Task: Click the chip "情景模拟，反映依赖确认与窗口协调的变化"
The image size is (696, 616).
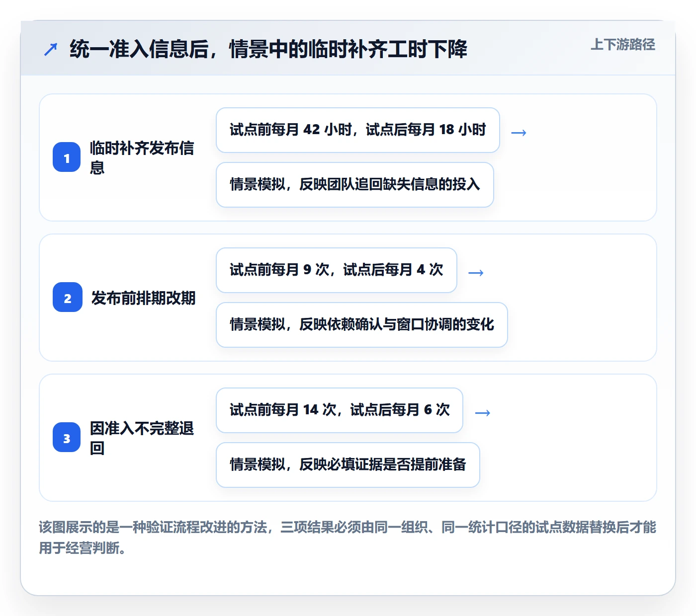Action: 362,325
